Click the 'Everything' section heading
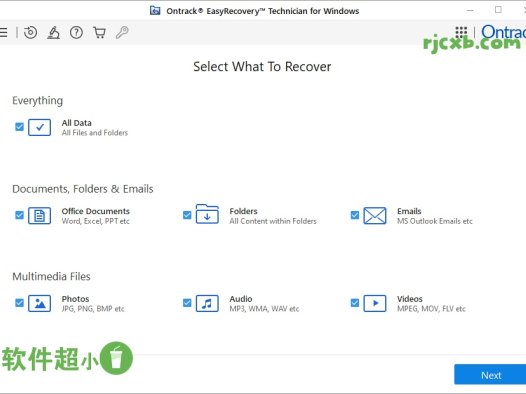The width and height of the screenshot is (526, 394). pos(38,101)
